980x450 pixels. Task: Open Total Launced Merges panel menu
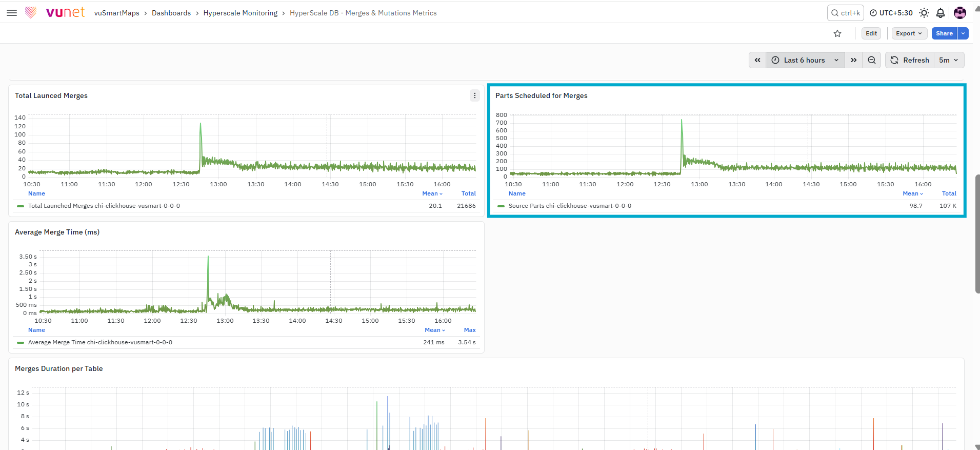(x=475, y=95)
